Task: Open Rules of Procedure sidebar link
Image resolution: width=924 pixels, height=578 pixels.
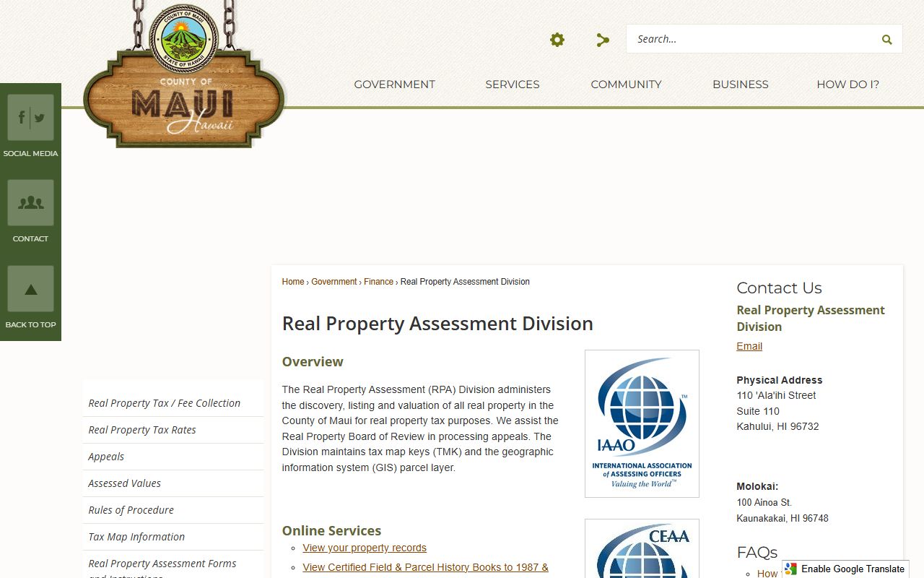Action: pyautogui.click(x=173, y=510)
